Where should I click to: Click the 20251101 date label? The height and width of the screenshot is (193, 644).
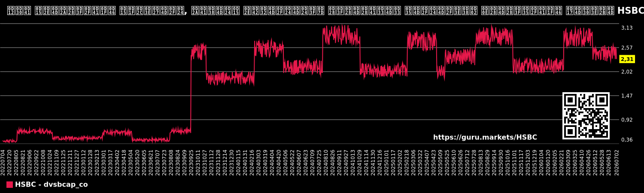point(515,162)
